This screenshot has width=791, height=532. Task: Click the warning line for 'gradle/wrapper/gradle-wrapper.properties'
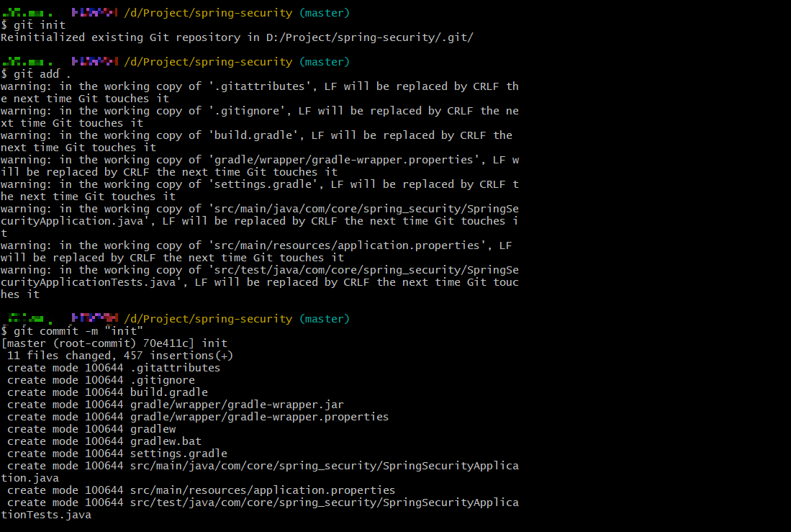260,160
